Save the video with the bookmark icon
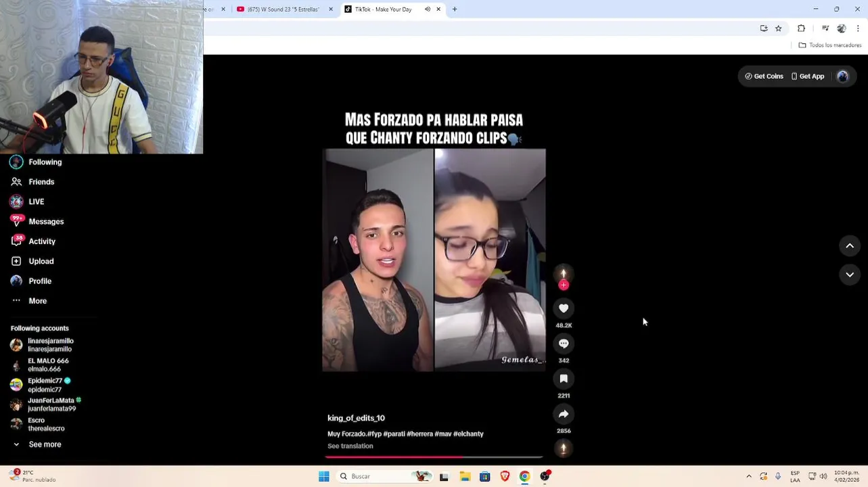Viewport: 868px width, 487px height. click(x=564, y=379)
